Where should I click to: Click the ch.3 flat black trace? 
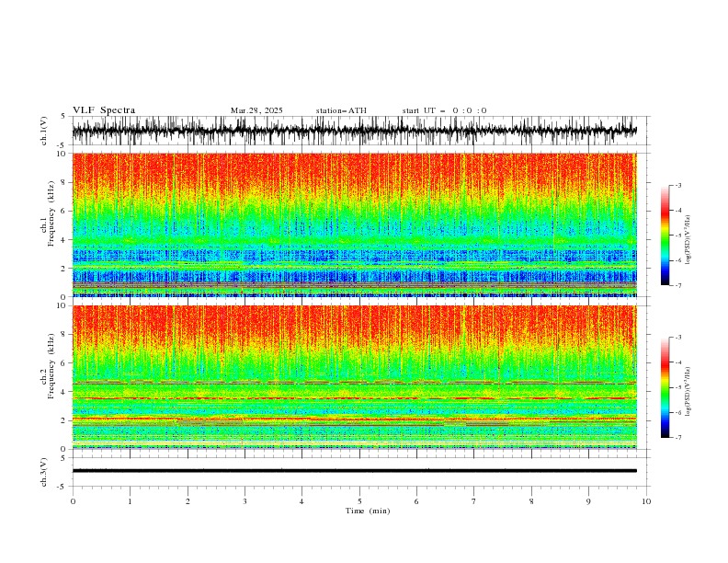354,471
